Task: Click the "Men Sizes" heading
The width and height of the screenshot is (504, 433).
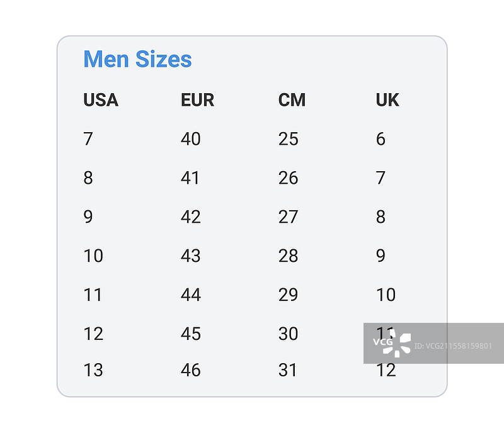Action: coord(137,59)
